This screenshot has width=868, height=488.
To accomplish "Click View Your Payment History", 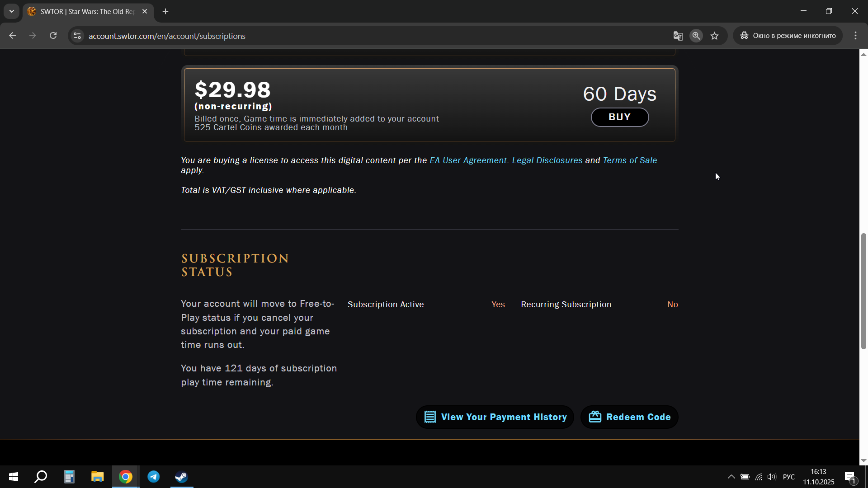I will [495, 417].
